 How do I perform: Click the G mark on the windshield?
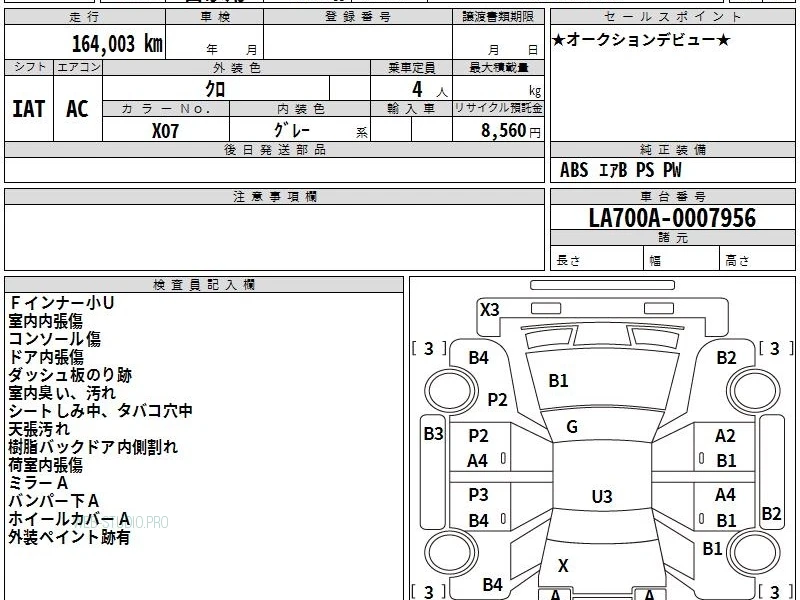(x=572, y=427)
